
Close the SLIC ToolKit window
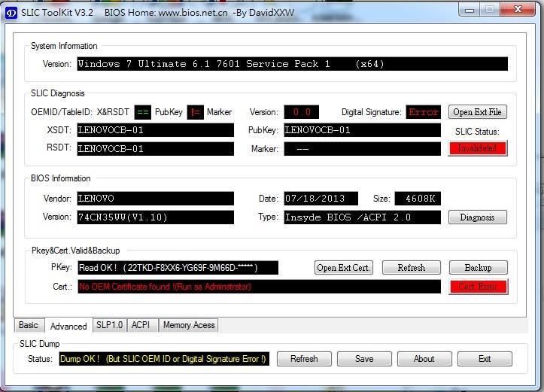[x=518, y=9]
